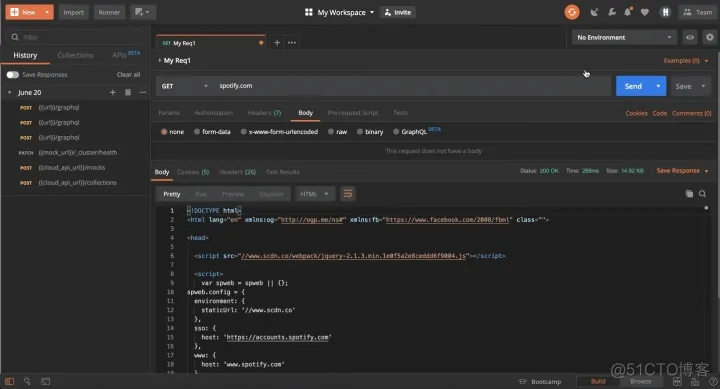Screen dimensions: 720x389
Task: Open manage environments gear icon
Action: coord(710,38)
